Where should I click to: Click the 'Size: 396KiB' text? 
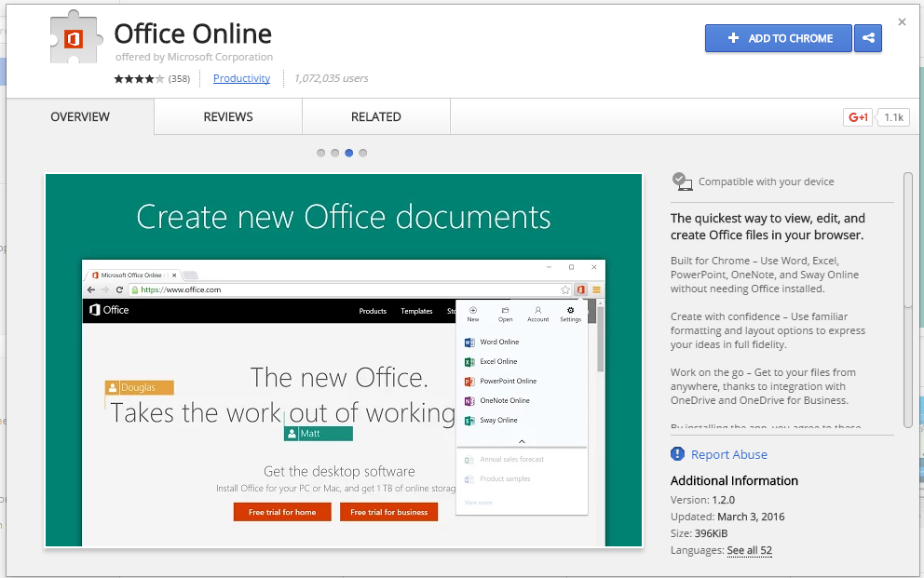click(699, 533)
